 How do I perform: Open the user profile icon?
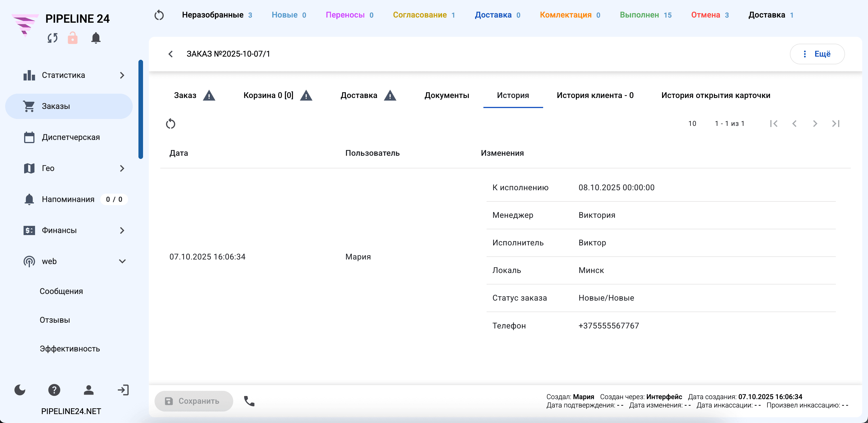point(89,390)
